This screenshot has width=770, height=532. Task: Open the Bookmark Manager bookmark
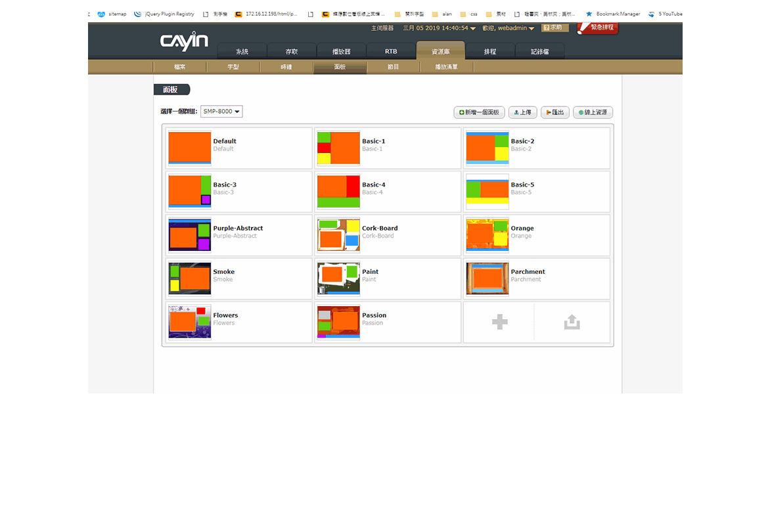(612, 14)
